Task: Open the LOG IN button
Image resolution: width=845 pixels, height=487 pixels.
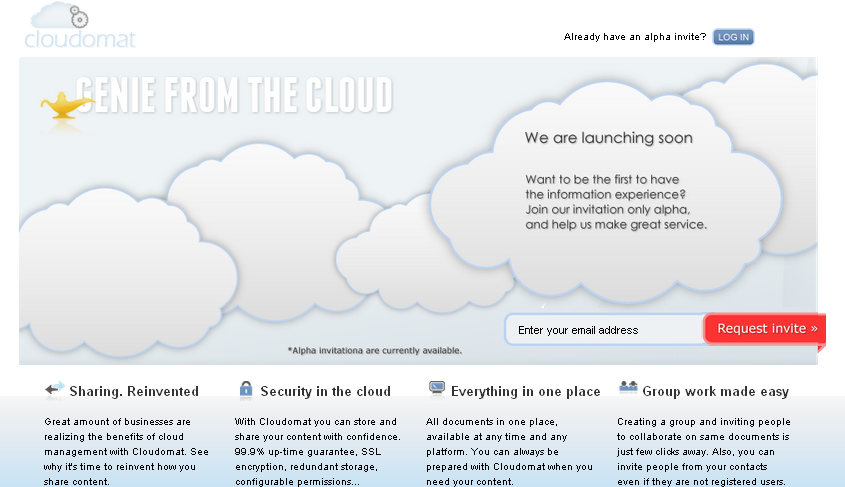Action: click(733, 37)
